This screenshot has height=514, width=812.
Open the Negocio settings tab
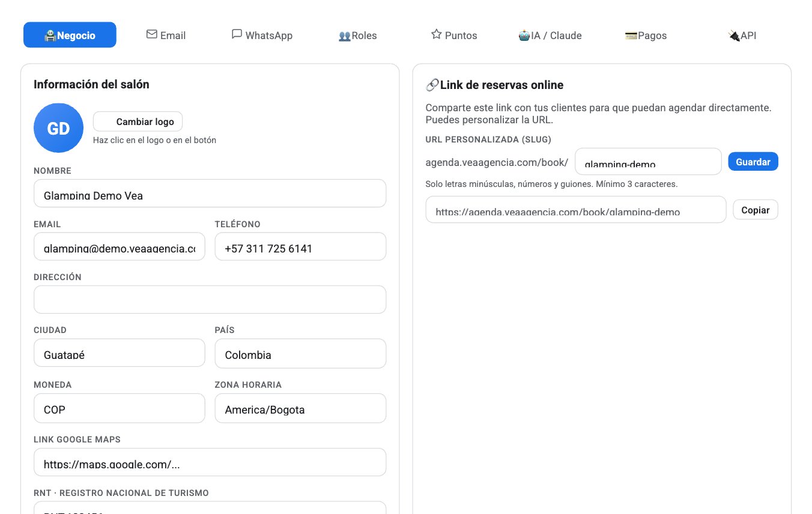click(70, 35)
